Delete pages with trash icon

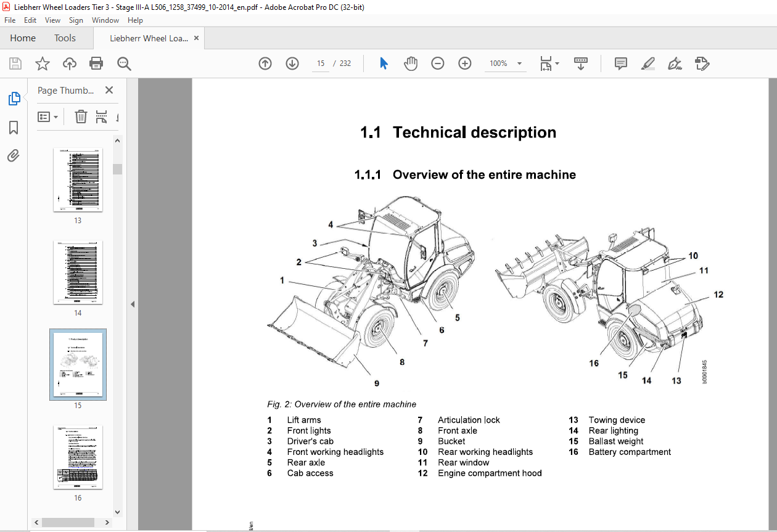(x=81, y=117)
